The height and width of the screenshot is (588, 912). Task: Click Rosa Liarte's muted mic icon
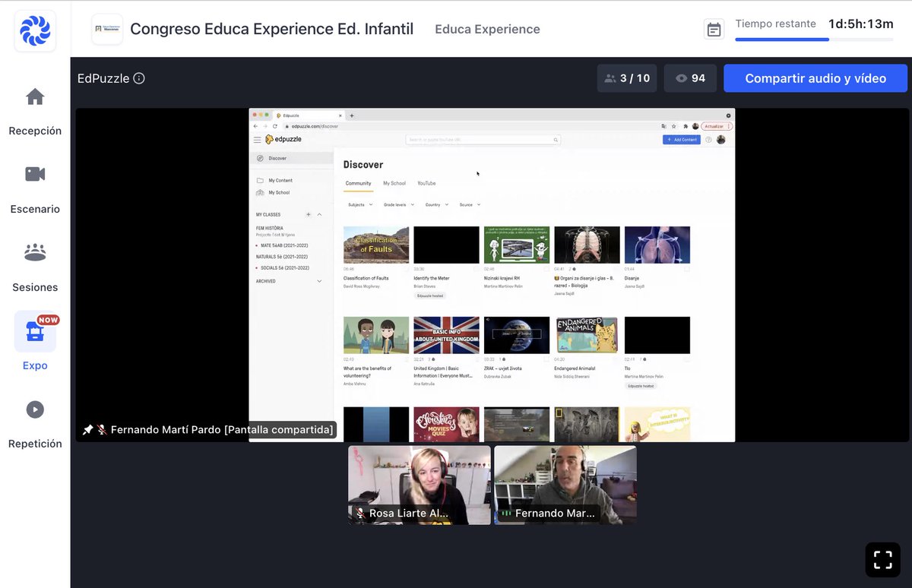(x=360, y=514)
